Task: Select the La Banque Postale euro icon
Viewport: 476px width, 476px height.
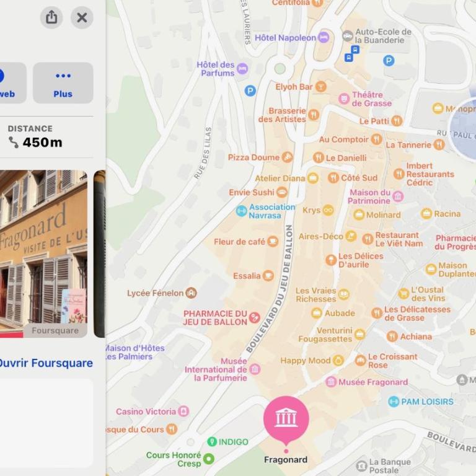Action: click(361, 465)
